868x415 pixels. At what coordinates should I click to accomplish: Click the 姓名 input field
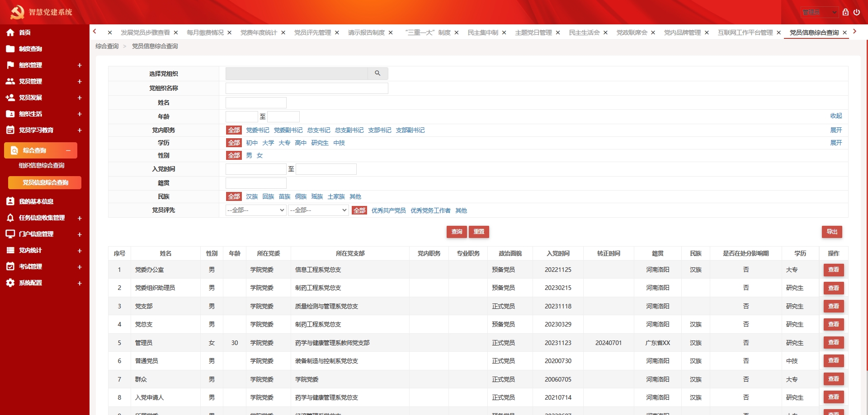tap(256, 103)
